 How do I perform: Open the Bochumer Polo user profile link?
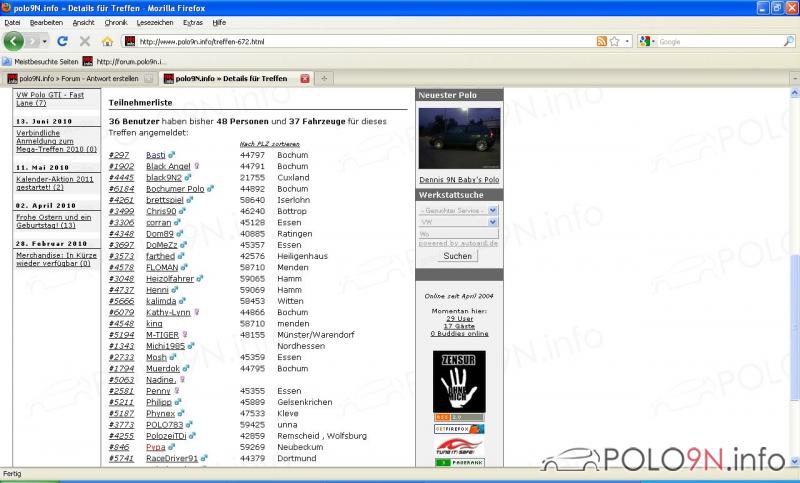pyautogui.click(x=175, y=188)
